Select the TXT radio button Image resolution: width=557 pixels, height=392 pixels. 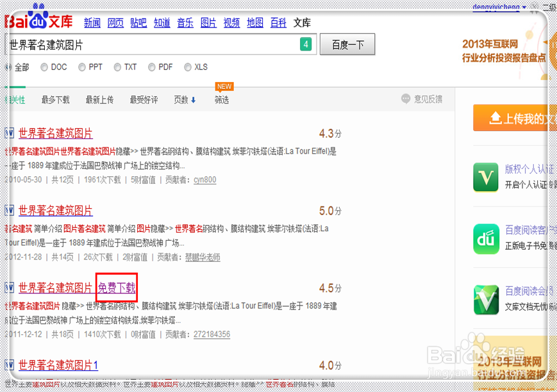click(x=117, y=67)
